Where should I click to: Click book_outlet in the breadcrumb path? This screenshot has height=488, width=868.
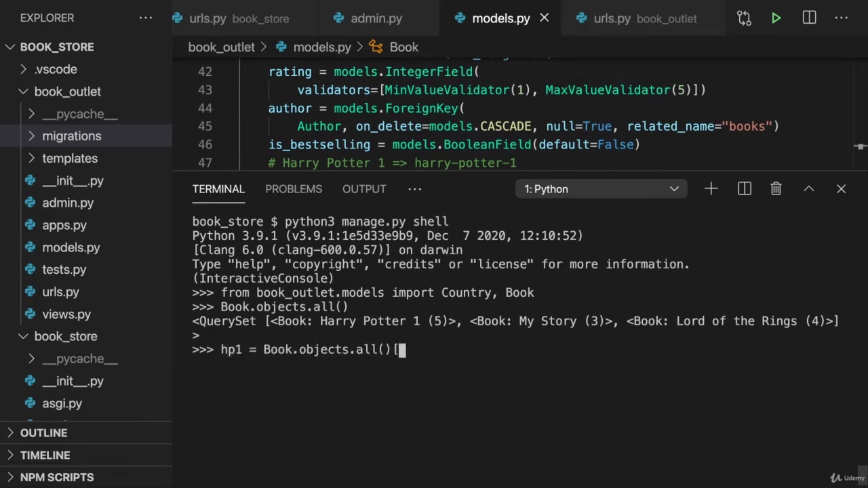221,47
